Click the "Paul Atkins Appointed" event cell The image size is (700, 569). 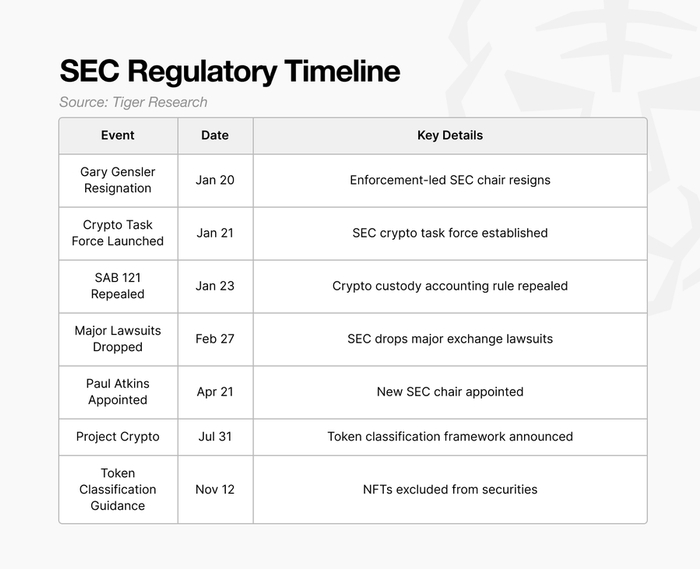click(118, 392)
